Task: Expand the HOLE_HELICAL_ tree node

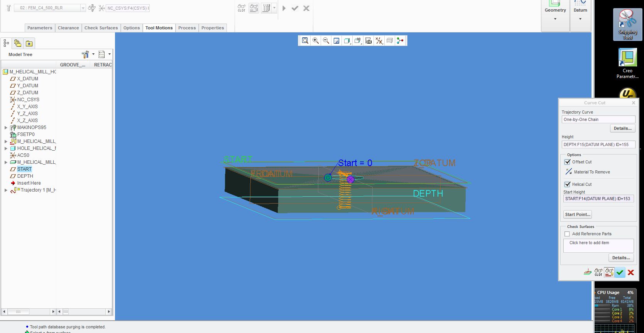Action: [6, 148]
